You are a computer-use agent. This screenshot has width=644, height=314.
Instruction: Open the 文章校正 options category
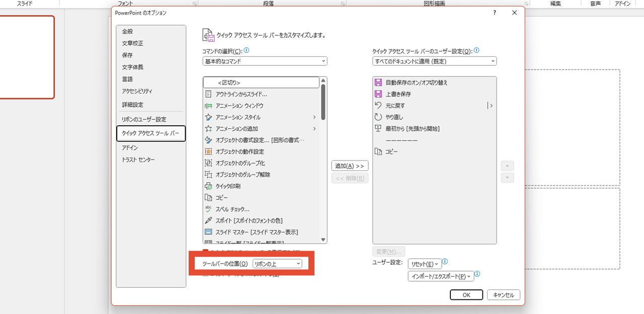151,43
